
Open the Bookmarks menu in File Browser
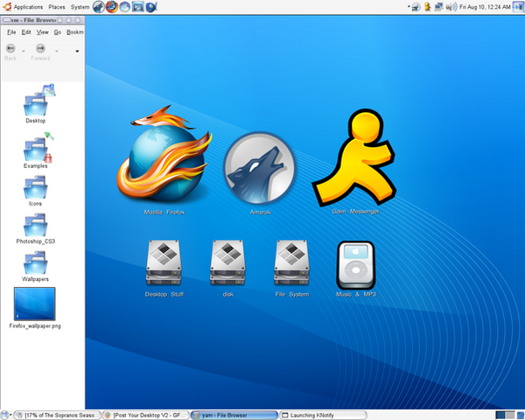click(x=75, y=32)
